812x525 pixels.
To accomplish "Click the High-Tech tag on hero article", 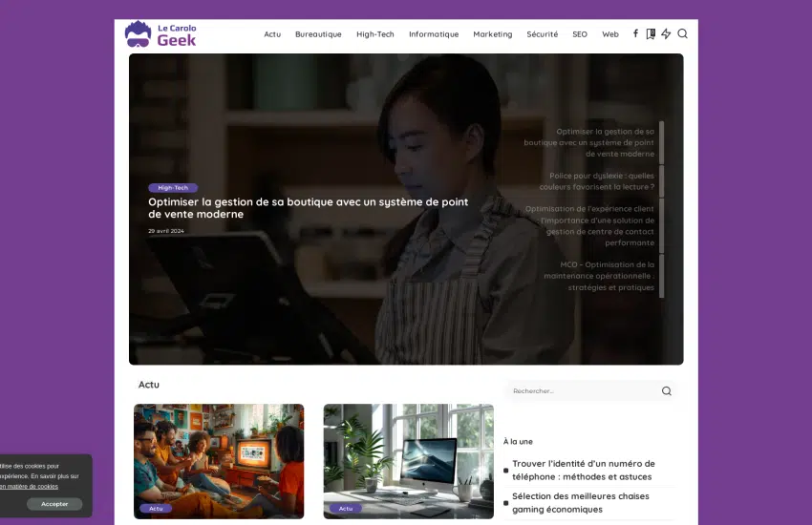I will pyautogui.click(x=173, y=188).
